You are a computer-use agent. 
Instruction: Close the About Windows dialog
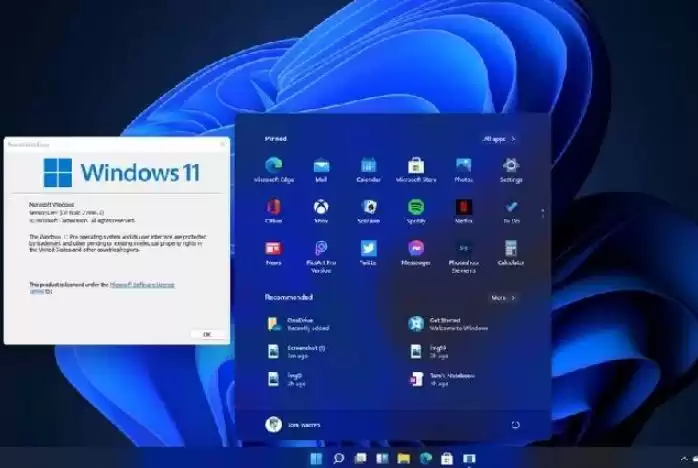pos(222,144)
